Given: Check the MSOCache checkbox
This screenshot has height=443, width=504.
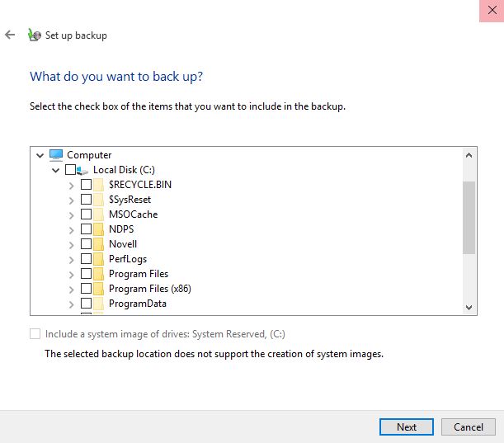Looking at the screenshot, I should (x=86, y=214).
